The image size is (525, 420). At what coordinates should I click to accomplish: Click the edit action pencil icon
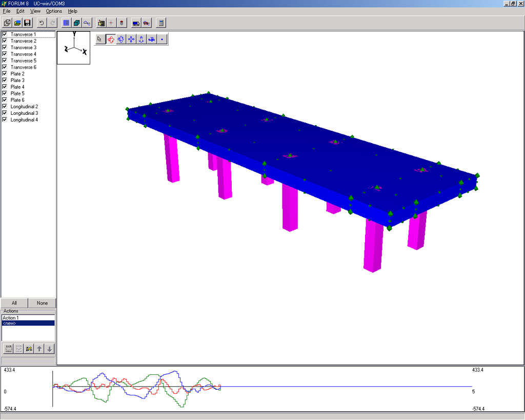click(x=29, y=349)
